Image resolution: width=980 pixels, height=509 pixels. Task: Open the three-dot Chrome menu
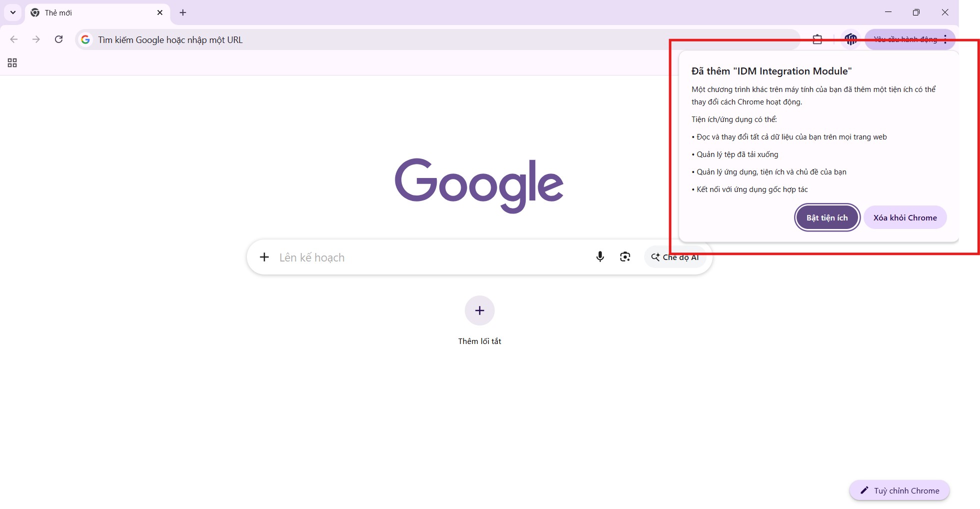pos(945,39)
